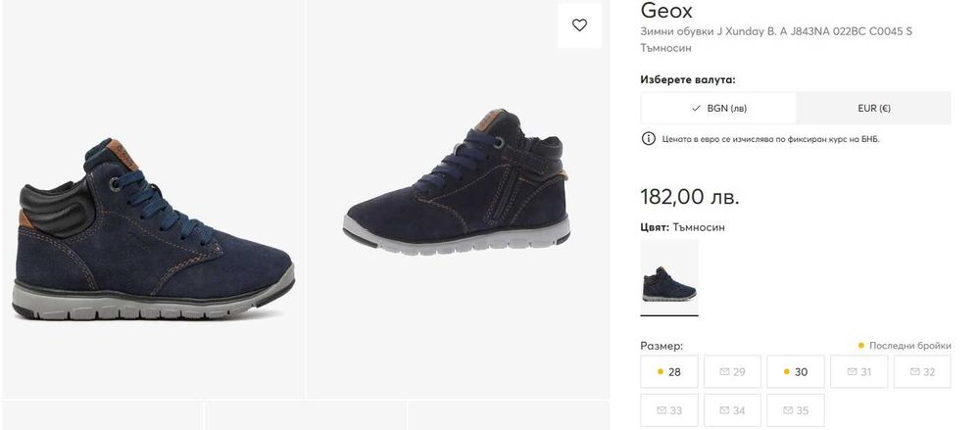Click the envelope icon on size 34

click(x=724, y=410)
